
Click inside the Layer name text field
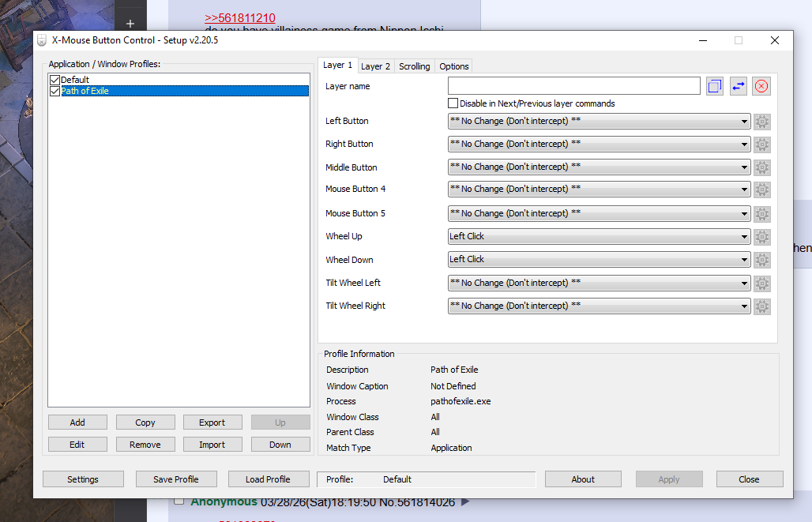click(x=573, y=86)
